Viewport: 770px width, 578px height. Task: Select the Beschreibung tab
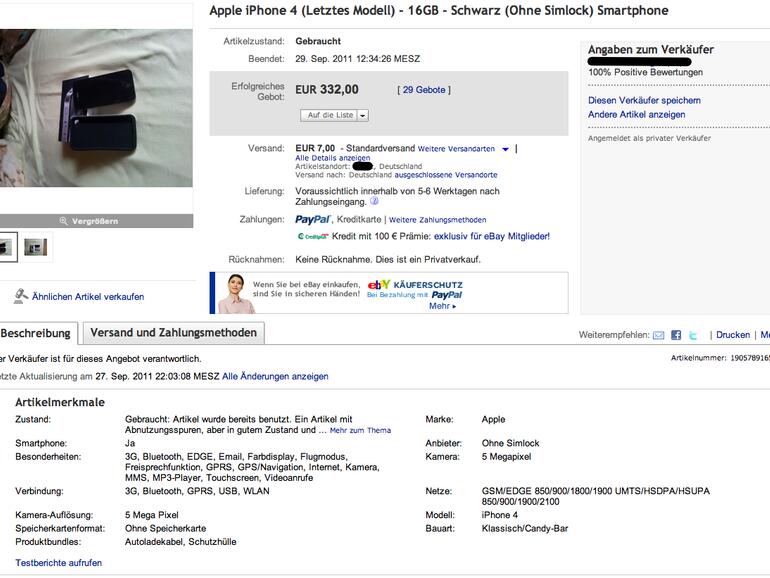pyautogui.click(x=35, y=333)
